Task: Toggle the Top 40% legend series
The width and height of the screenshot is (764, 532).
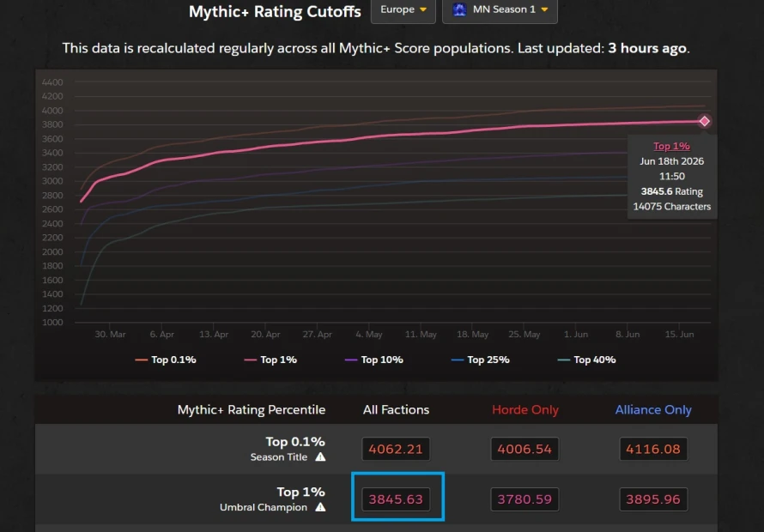Action: click(586, 360)
